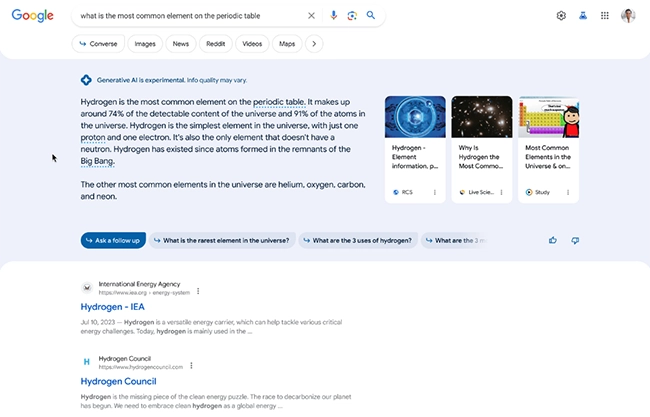Image resolution: width=650 pixels, height=417 pixels.
Task: Click Ask a follow up button
Action: (x=113, y=240)
